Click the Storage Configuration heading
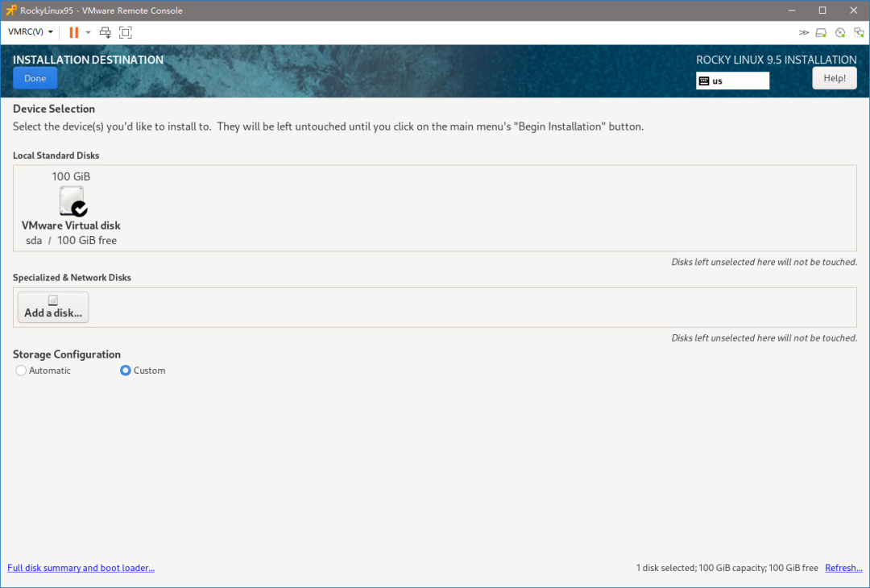Image resolution: width=870 pixels, height=588 pixels. tap(67, 354)
